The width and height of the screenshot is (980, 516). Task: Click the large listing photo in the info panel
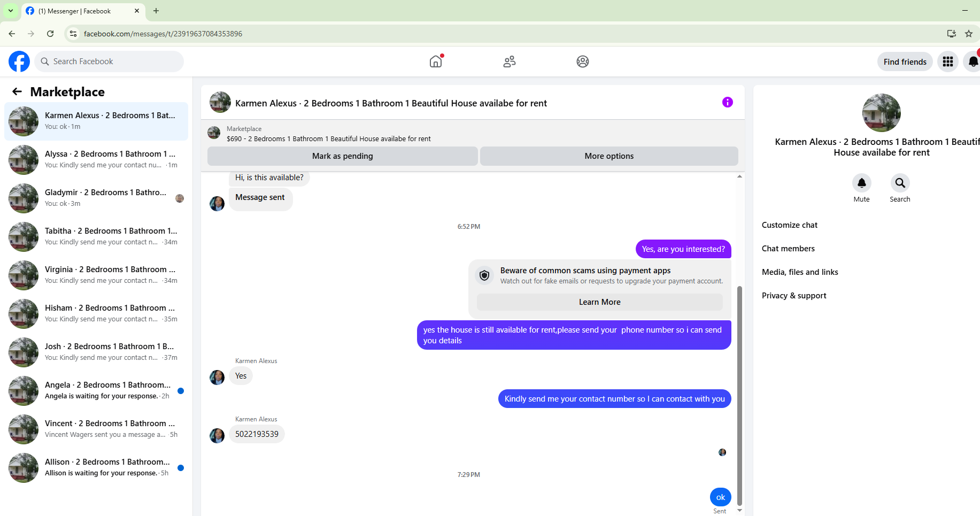pos(882,113)
